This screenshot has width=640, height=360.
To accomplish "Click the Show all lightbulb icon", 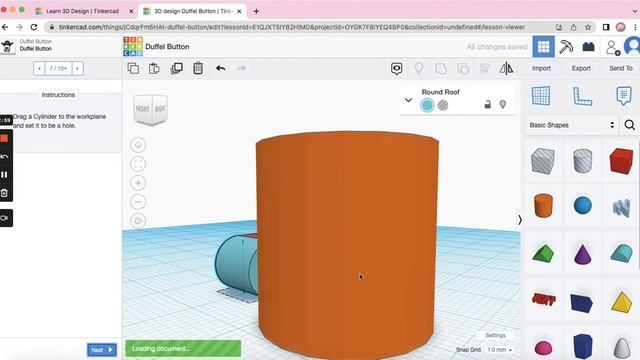I will 419,69.
